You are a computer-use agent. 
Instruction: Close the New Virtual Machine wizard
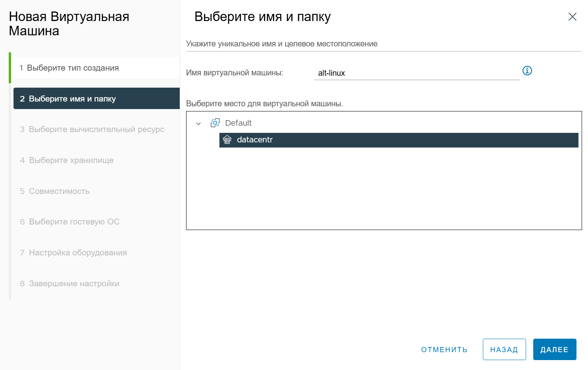tap(572, 17)
